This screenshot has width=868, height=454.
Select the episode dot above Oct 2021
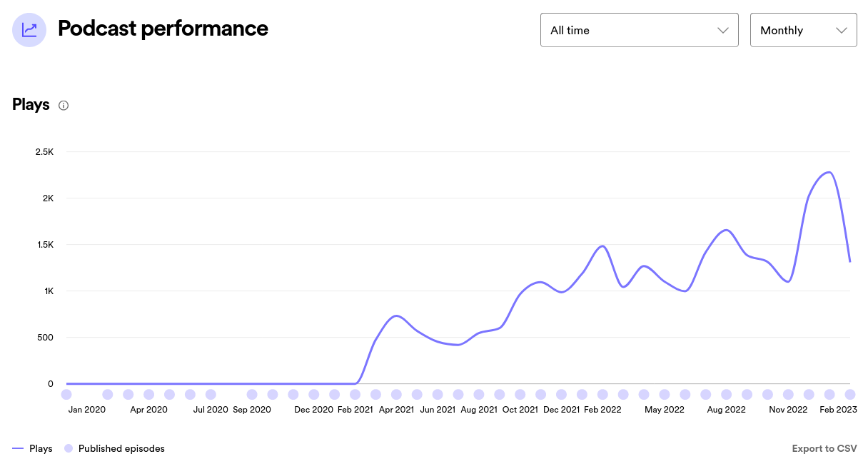pos(520,394)
